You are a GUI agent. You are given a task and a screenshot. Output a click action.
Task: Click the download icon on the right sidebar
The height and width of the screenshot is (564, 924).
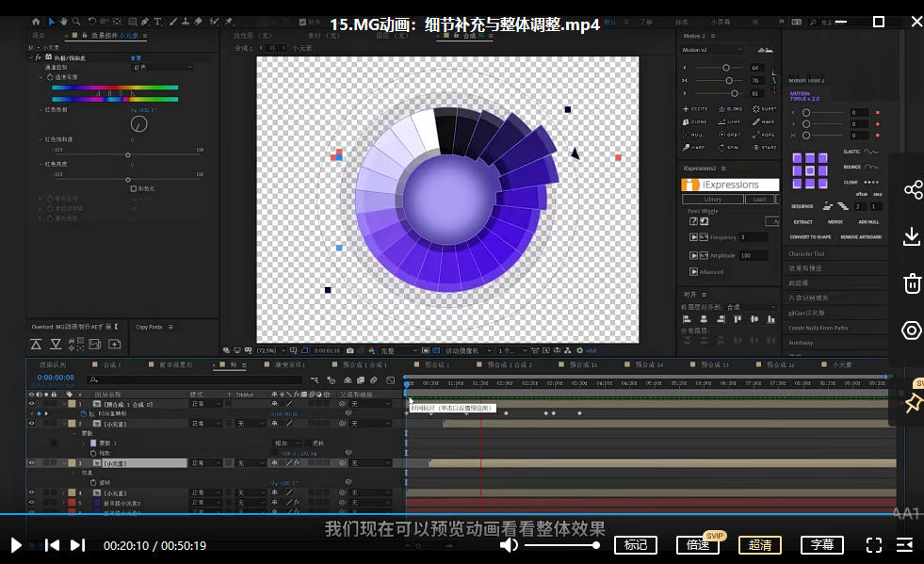click(x=912, y=236)
